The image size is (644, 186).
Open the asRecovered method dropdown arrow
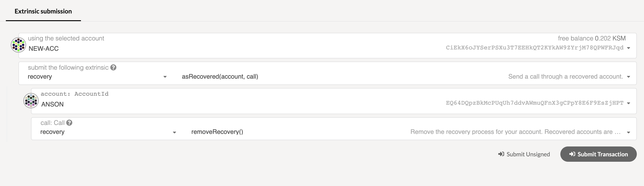628,77
